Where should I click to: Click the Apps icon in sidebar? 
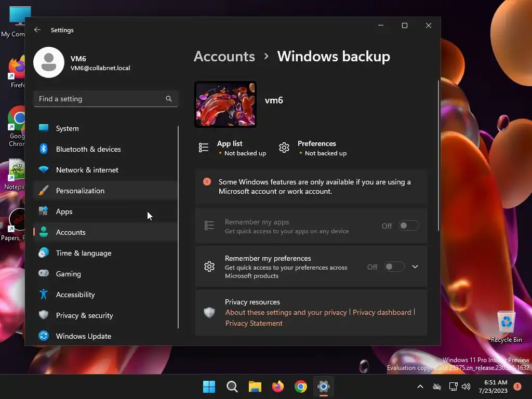[44, 211]
